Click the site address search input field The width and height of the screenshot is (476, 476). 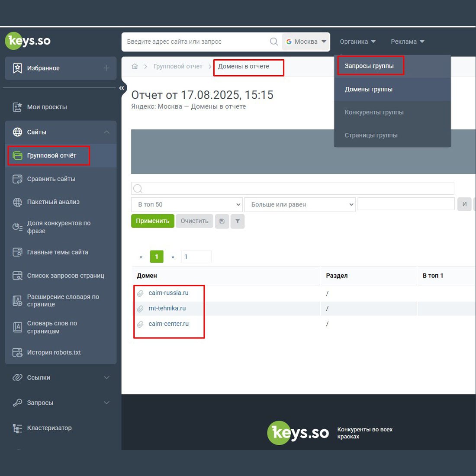click(195, 42)
